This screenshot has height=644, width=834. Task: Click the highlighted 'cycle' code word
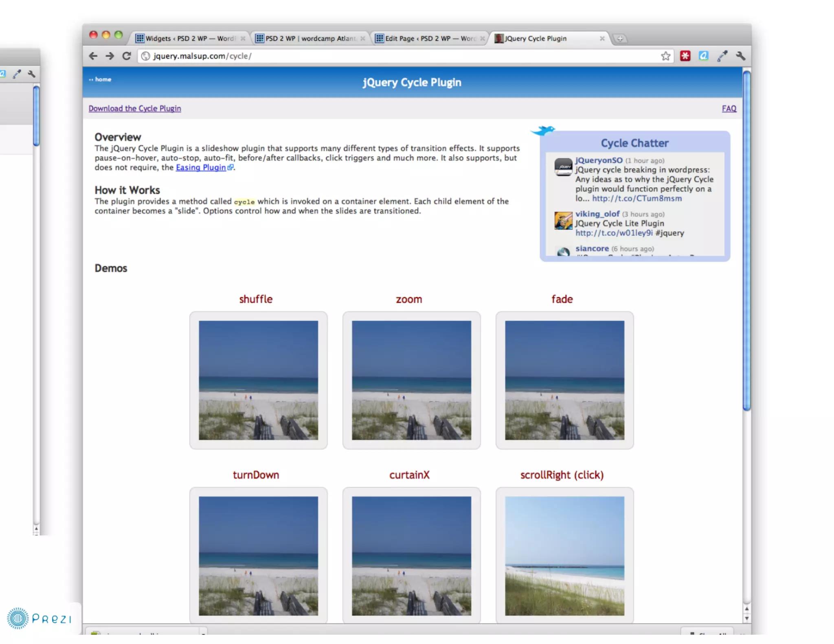(x=244, y=202)
